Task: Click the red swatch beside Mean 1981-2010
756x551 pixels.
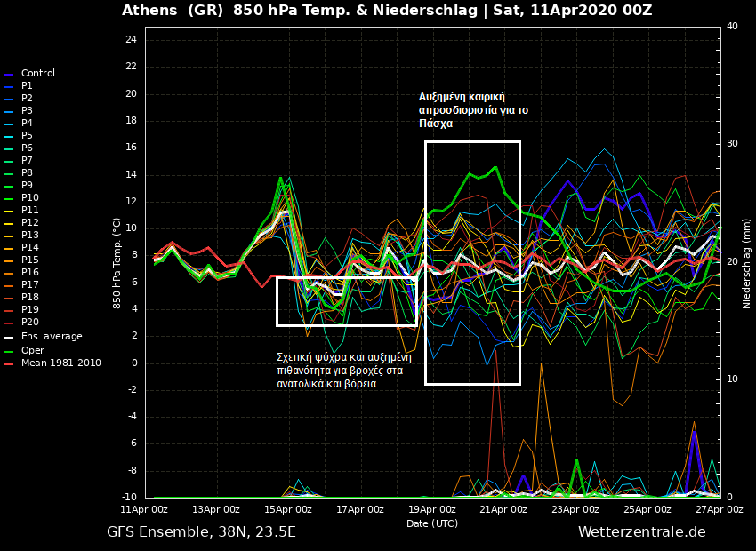Action: [x=9, y=363]
